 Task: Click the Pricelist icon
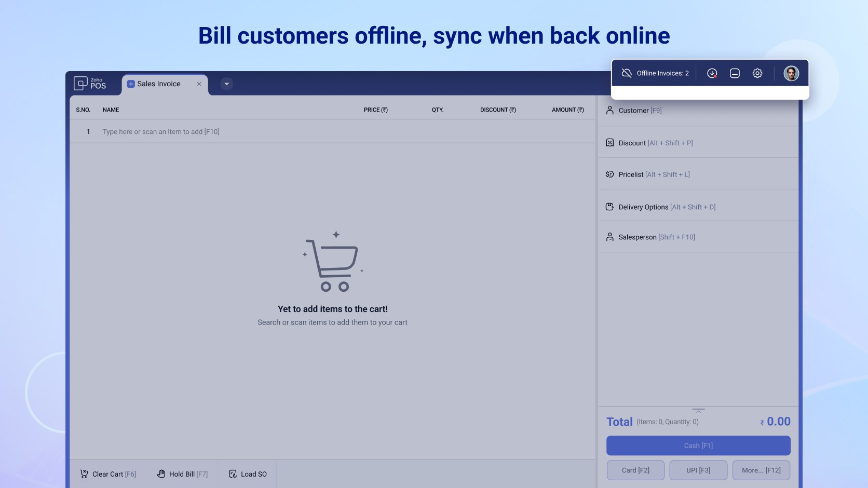(x=610, y=174)
